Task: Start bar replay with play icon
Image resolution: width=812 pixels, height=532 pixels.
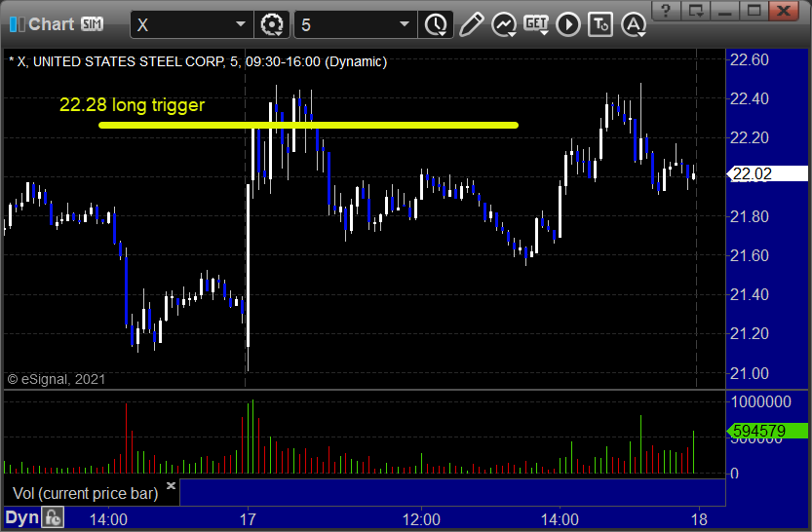Action: 568,24
